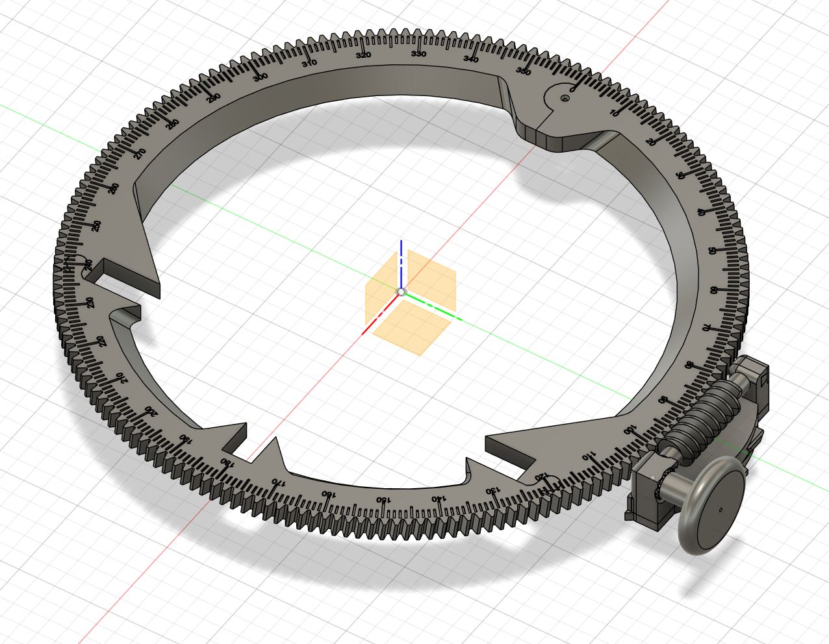
Task: Select the inner wall of the ring below the 320 mark
Action: click(364, 81)
